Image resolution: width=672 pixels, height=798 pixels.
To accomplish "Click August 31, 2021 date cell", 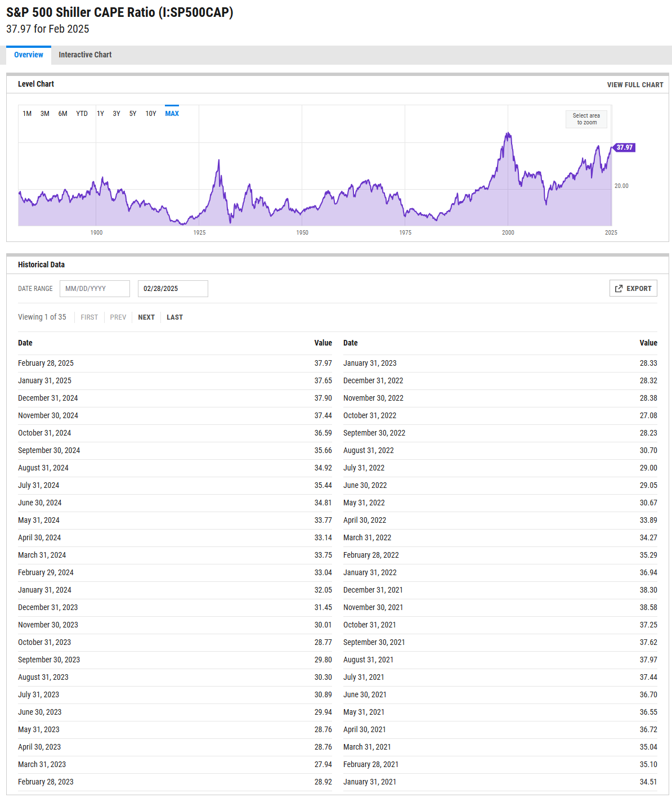I will (368, 660).
